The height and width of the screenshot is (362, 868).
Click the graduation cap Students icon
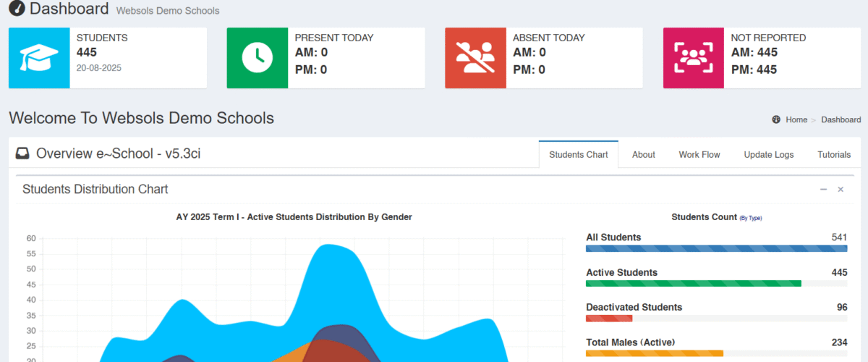point(39,58)
